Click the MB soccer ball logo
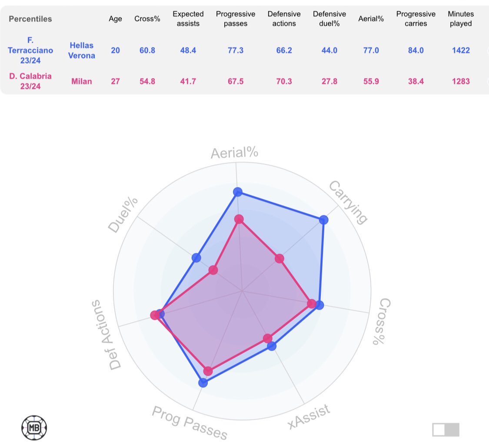 tap(34, 427)
